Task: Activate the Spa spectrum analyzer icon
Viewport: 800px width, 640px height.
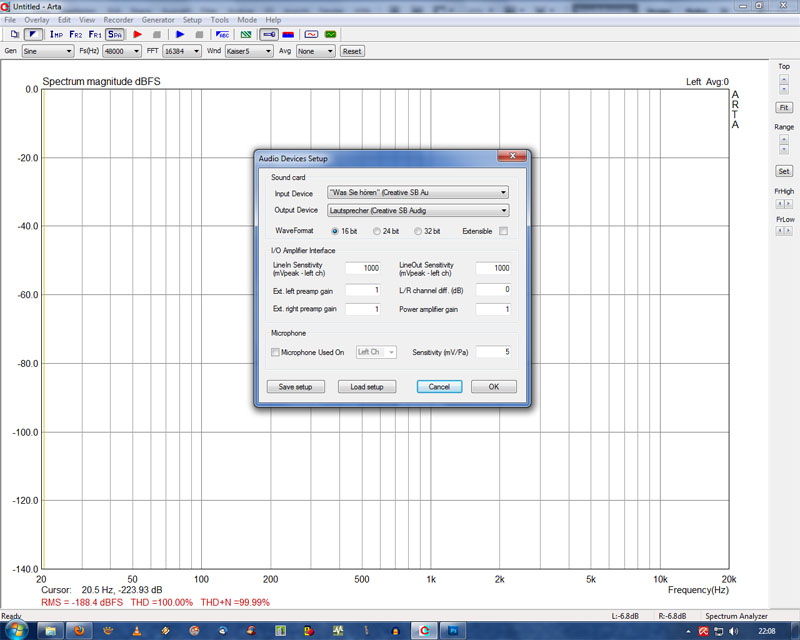Action: click(x=115, y=34)
